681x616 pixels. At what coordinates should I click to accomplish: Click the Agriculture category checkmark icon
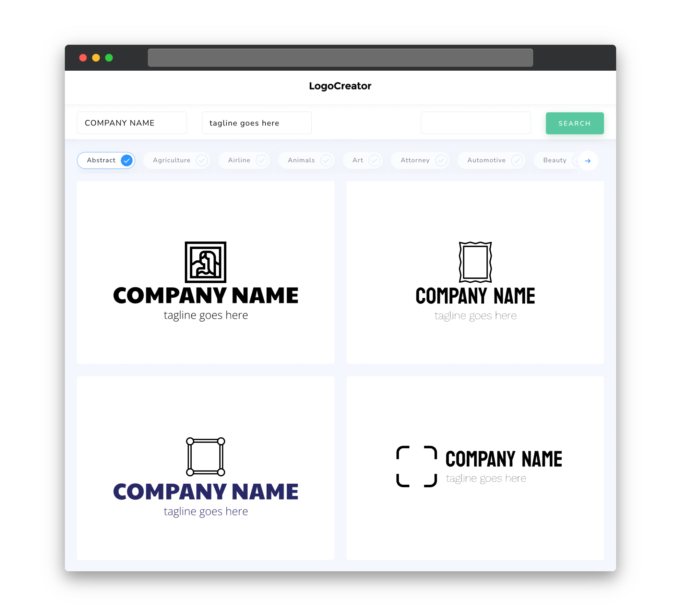click(202, 160)
